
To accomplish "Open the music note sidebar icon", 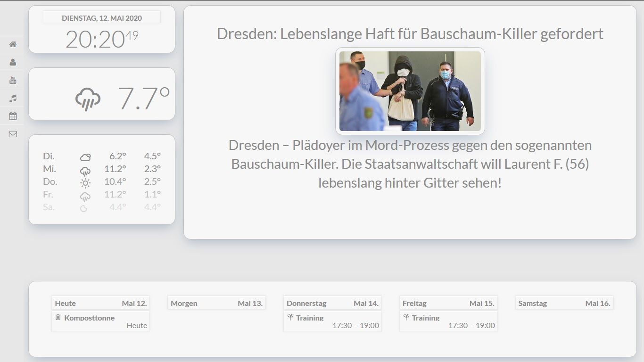I will [x=13, y=98].
